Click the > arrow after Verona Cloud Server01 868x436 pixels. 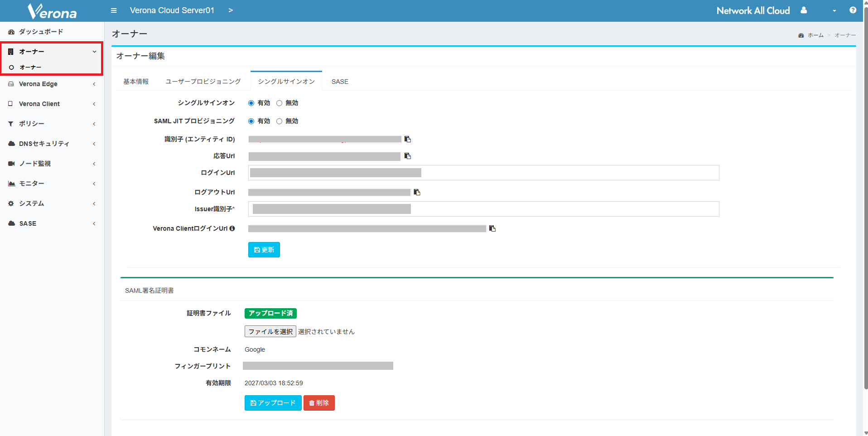pyautogui.click(x=231, y=10)
